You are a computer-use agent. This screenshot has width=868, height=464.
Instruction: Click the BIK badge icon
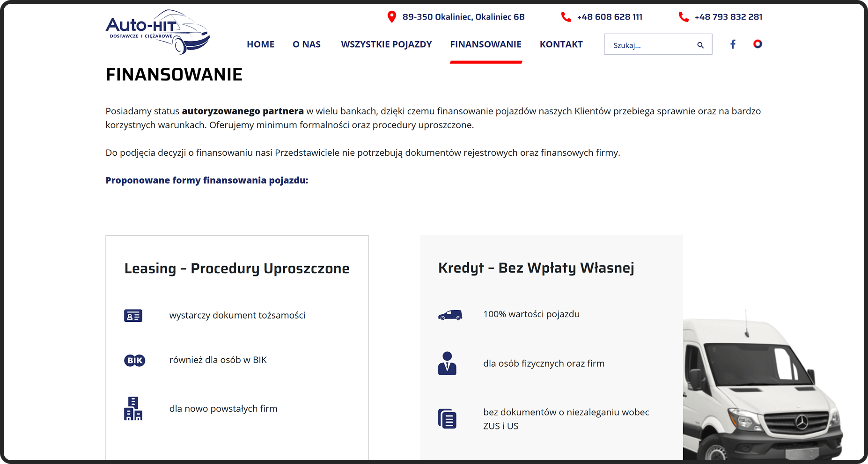134,360
